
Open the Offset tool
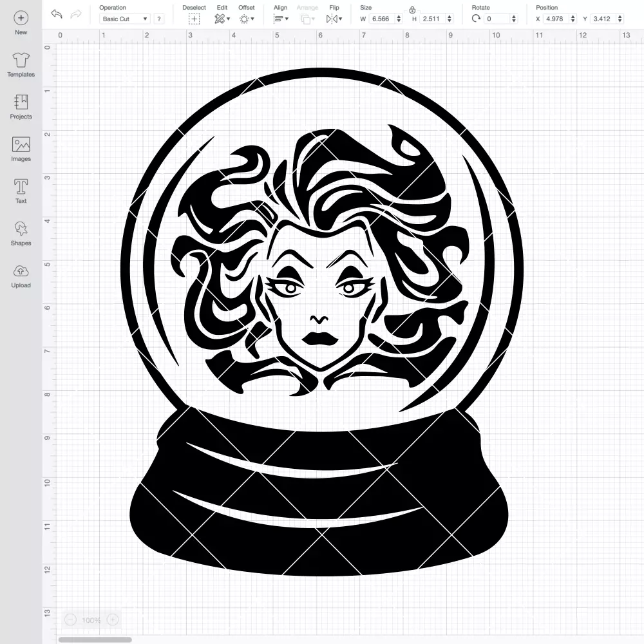pyautogui.click(x=247, y=19)
